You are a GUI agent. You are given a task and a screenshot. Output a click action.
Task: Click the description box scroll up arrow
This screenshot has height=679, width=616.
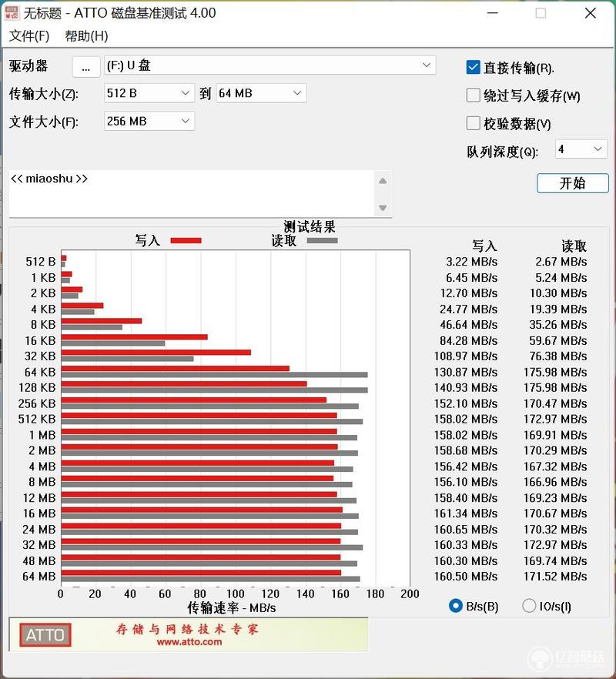click(383, 181)
